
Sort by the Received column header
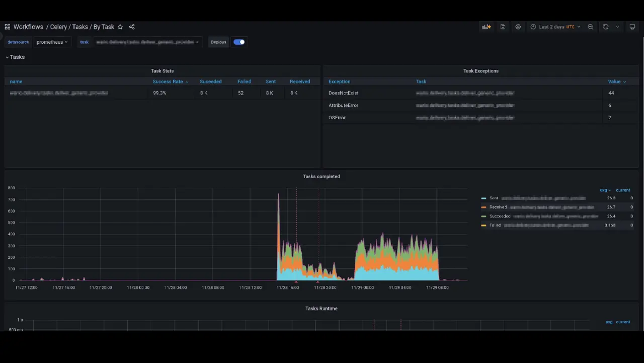click(300, 82)
